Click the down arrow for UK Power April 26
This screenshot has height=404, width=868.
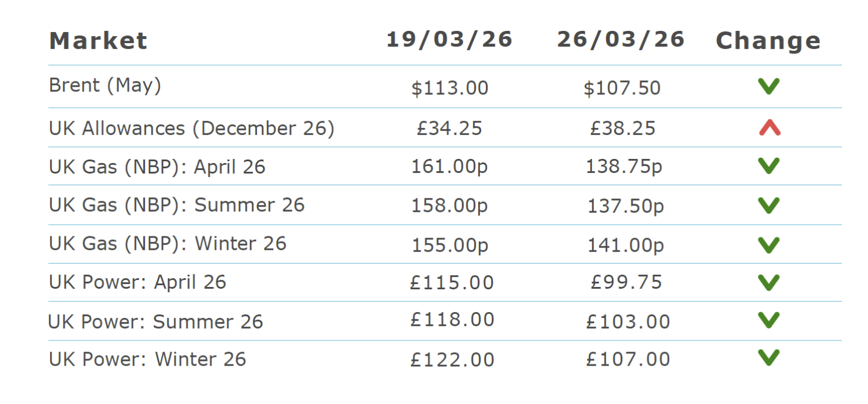[768, 282]
